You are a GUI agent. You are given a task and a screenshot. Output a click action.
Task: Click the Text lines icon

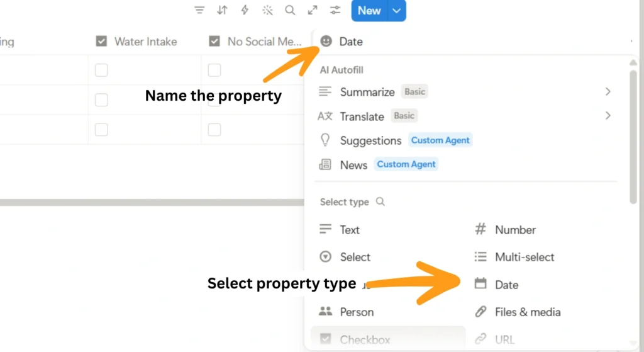(x=325, y=229)
